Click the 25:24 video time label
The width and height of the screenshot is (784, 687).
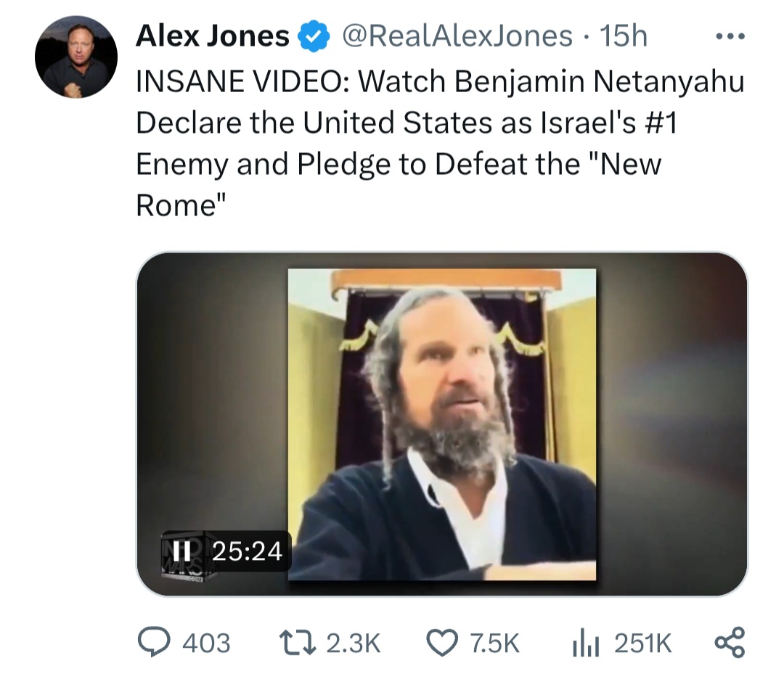248,552
